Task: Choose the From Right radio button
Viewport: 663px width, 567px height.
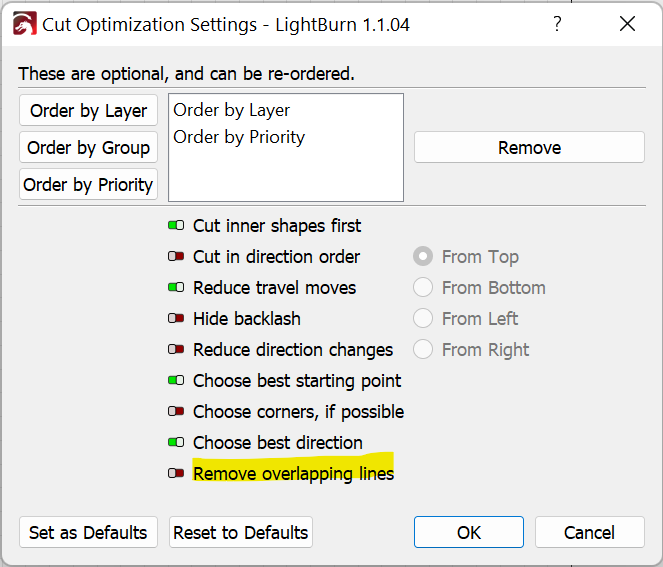Action: (423, 350)
